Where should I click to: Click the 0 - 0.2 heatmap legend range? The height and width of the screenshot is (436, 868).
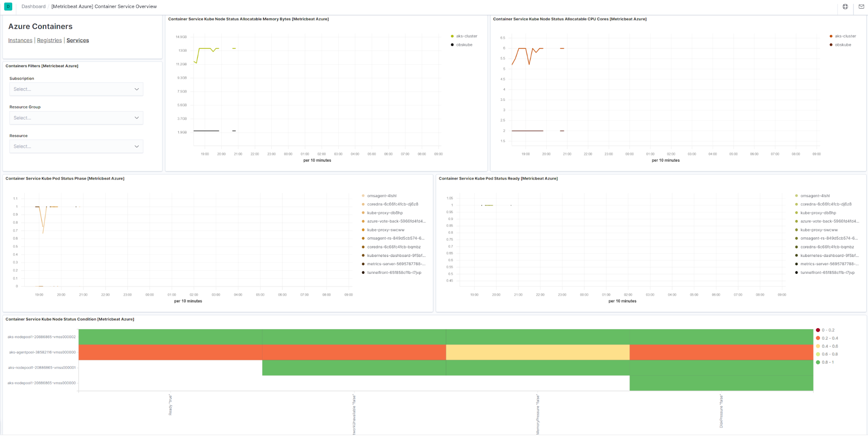[x=825, y=330]
